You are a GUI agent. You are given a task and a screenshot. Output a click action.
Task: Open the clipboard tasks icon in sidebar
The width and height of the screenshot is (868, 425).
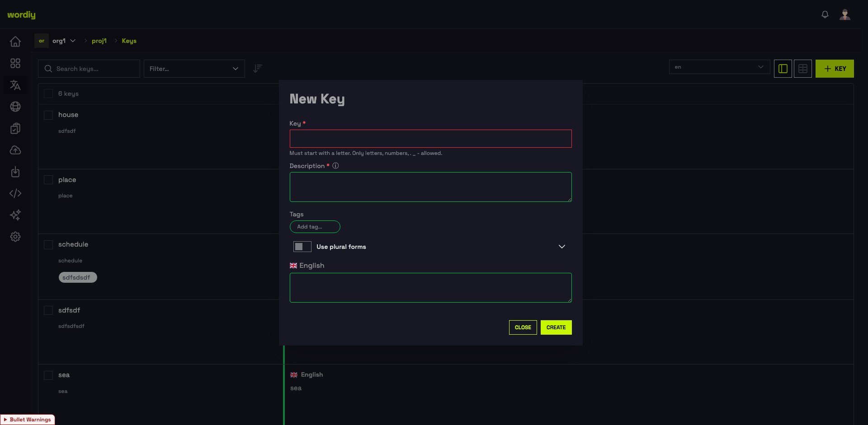coord(15,128)
